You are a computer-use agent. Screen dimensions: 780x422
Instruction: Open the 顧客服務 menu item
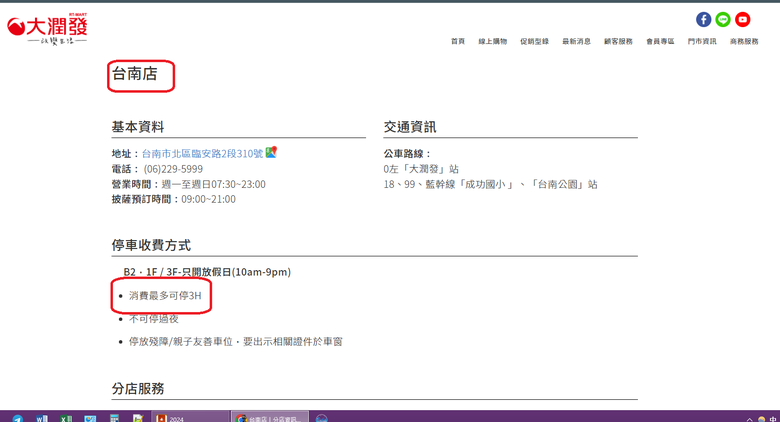coord(618,41)
